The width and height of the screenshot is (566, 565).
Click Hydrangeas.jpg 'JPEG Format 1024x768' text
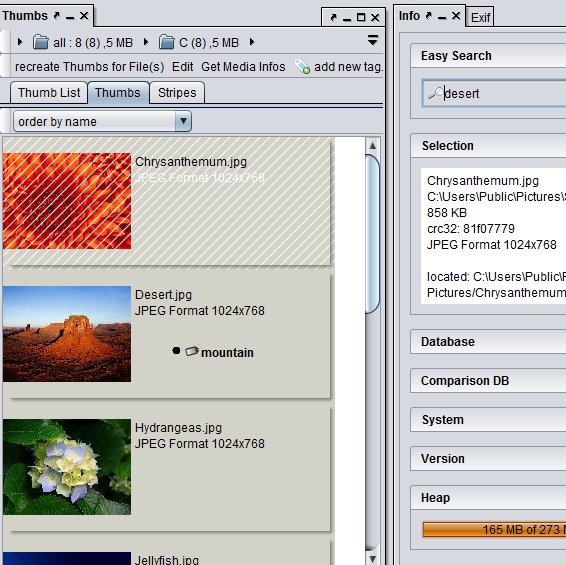click(x=200, y=444)
